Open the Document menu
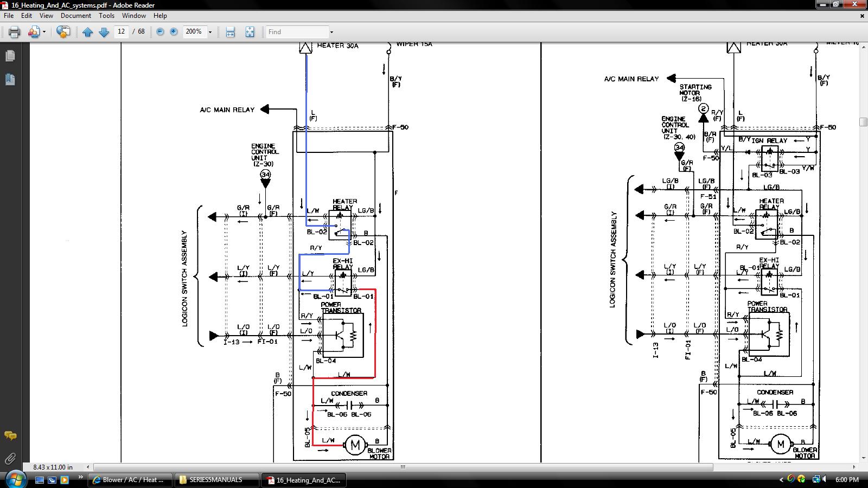The width and height of the screenshot is (868, 488). pos(75,16)
